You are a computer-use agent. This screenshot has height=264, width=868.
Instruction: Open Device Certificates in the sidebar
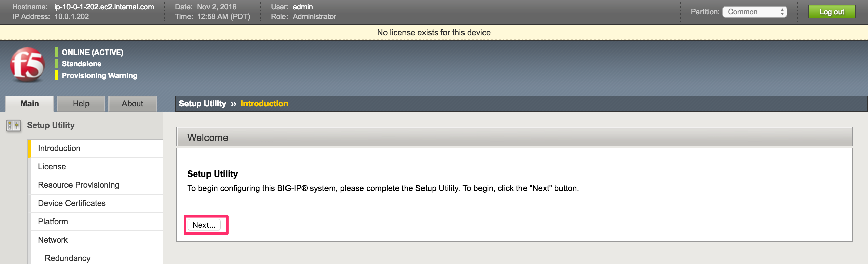click(97, 203)
